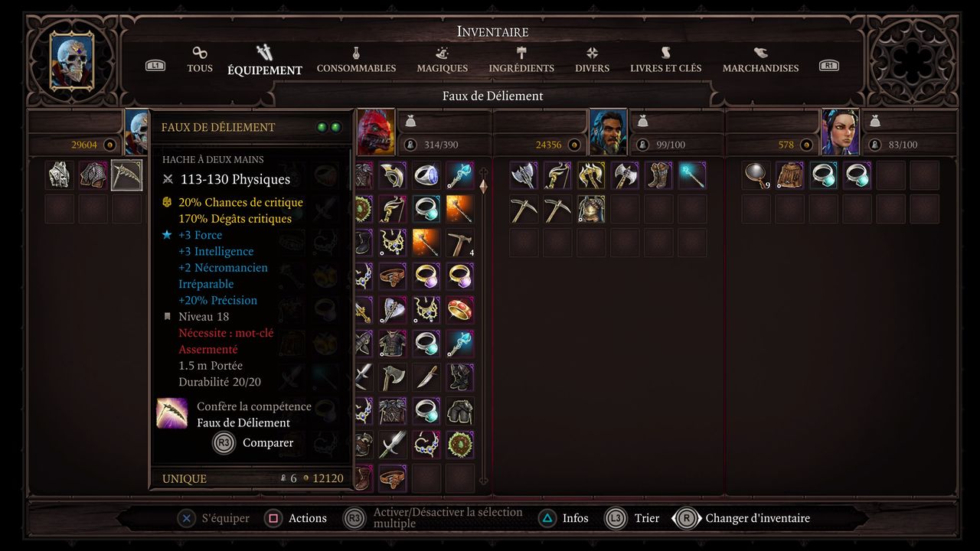Pick the brown leather boots in bearded hero's inventory

click(x=658, y=175)
